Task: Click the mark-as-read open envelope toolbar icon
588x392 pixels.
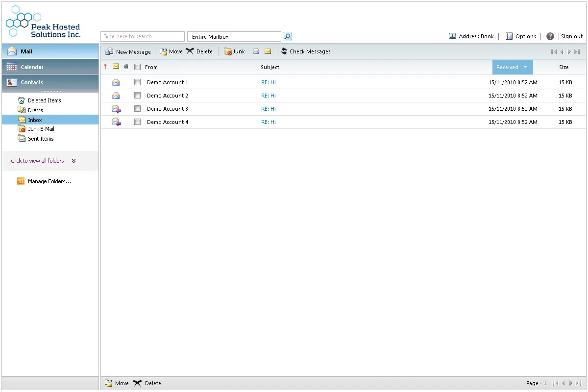Action: [256, 51]
